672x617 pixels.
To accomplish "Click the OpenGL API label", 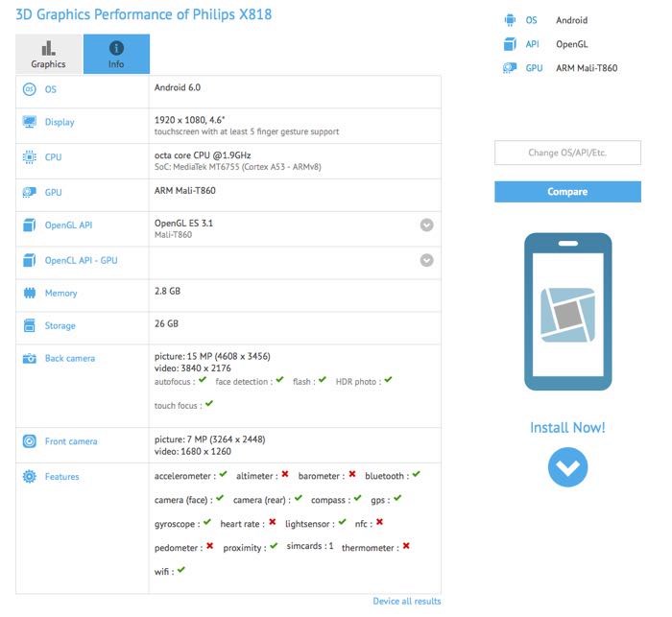I will pos(68,225).
